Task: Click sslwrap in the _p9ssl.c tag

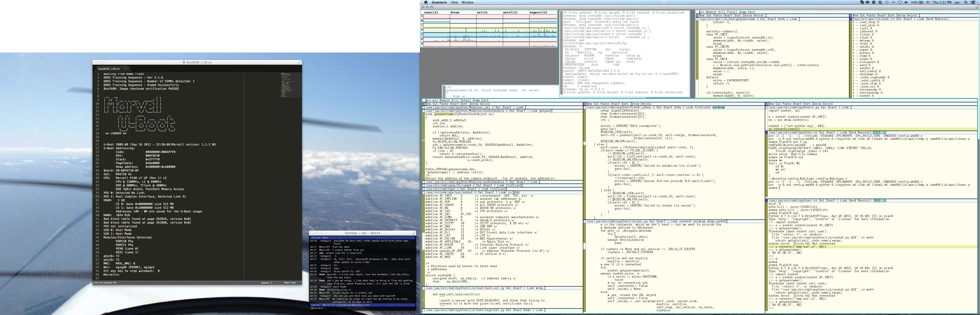Action: (x=719, y=107)
